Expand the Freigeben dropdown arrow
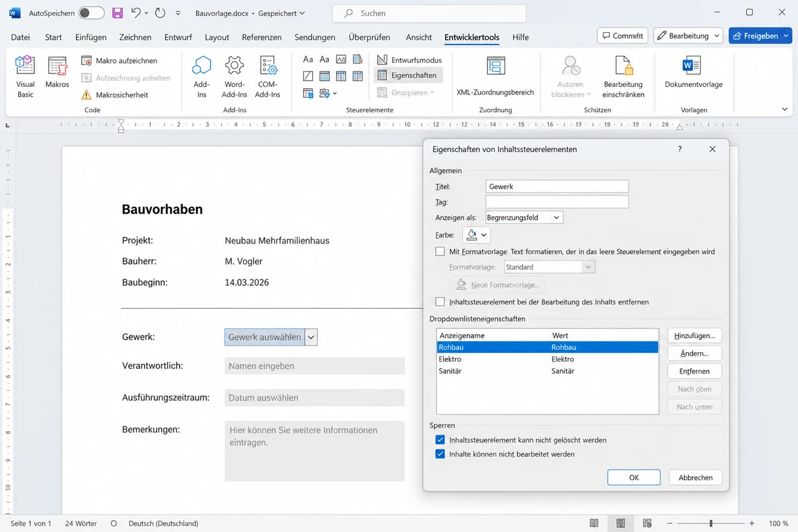This screenshot has width=798, height=532. (x=786, y=36)
